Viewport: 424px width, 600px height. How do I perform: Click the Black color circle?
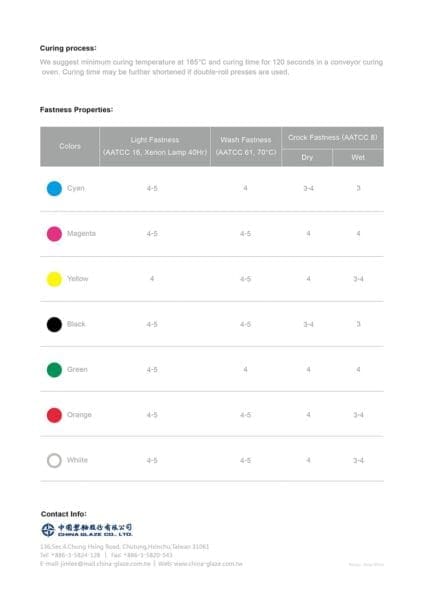tap(54, 324)
